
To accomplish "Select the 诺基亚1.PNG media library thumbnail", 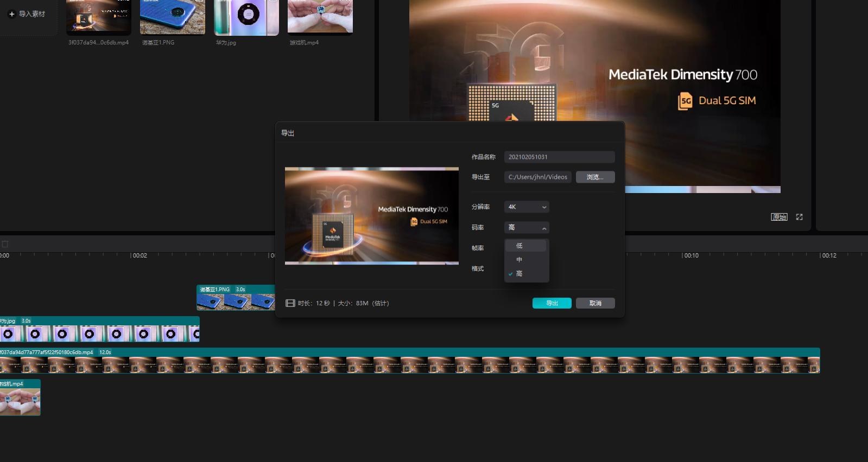I will [173, 17].
